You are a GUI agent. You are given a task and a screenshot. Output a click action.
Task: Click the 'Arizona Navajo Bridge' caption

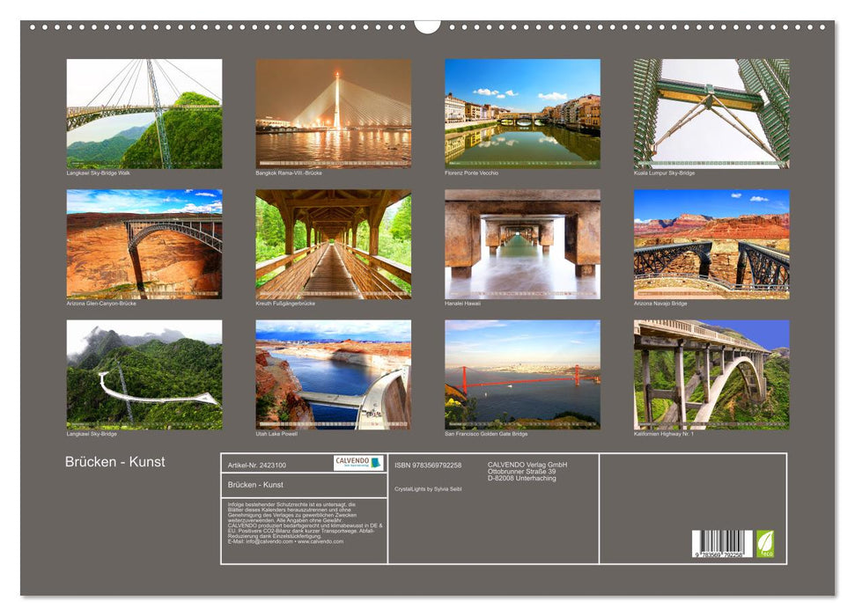(660, 303)
